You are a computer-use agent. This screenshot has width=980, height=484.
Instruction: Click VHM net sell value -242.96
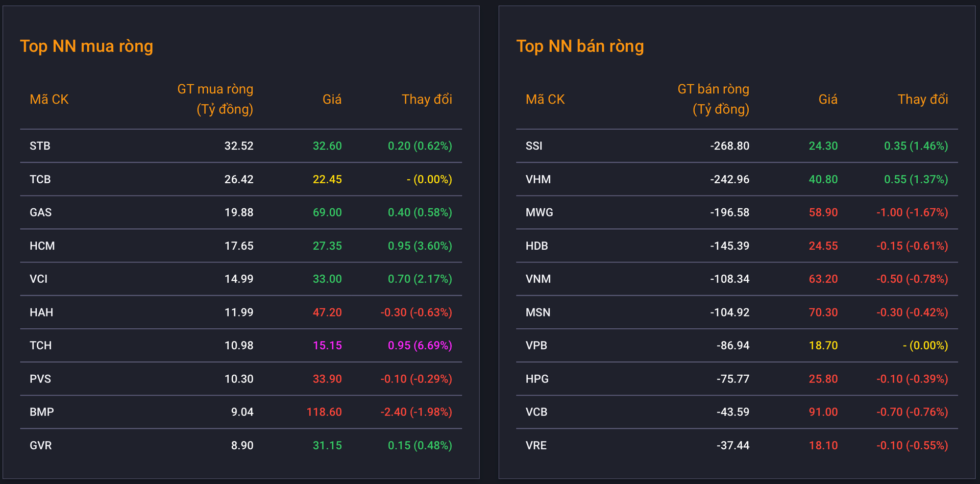coord(730,179)
